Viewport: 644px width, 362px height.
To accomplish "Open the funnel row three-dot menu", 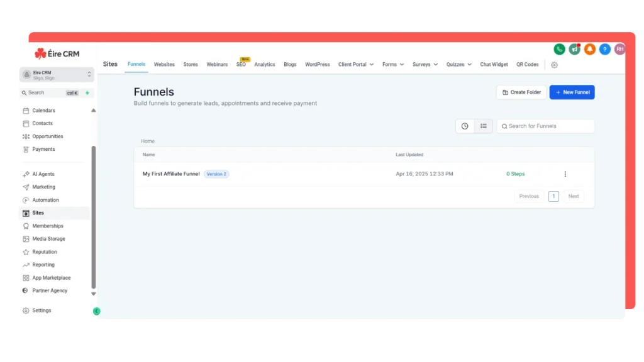I will (x=565, y=174).
